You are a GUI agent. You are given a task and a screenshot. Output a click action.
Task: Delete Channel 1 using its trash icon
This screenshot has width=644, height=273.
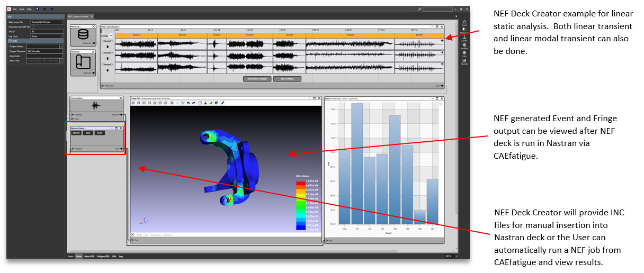pyautogui.click(x=108, y=46)
